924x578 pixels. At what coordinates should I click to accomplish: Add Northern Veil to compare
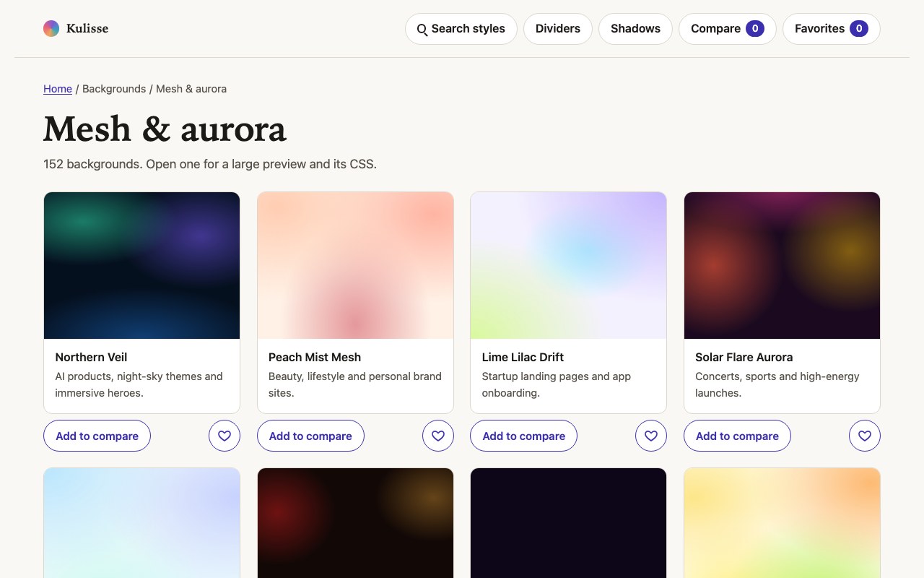coord(97,436)
